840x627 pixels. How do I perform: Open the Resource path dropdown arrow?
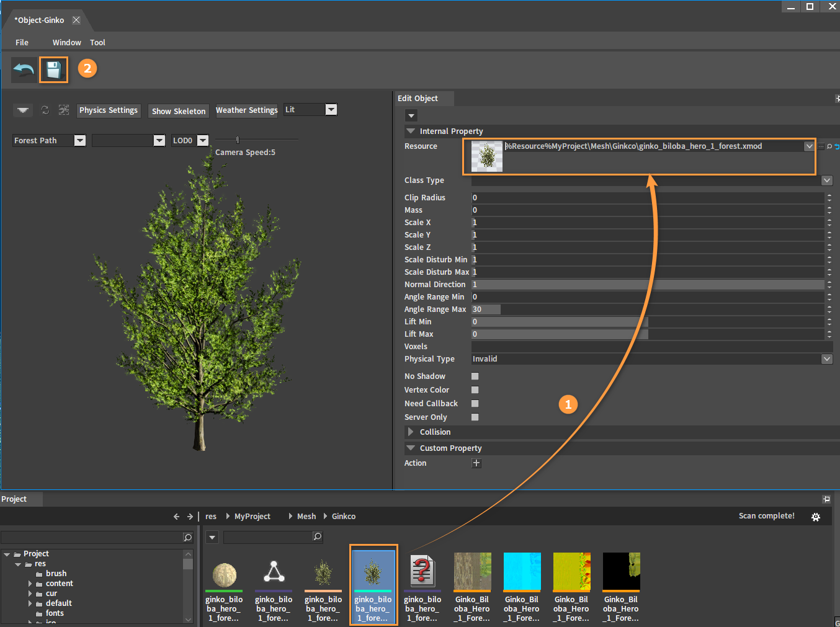pyautogui.click(x=809, y=146)
